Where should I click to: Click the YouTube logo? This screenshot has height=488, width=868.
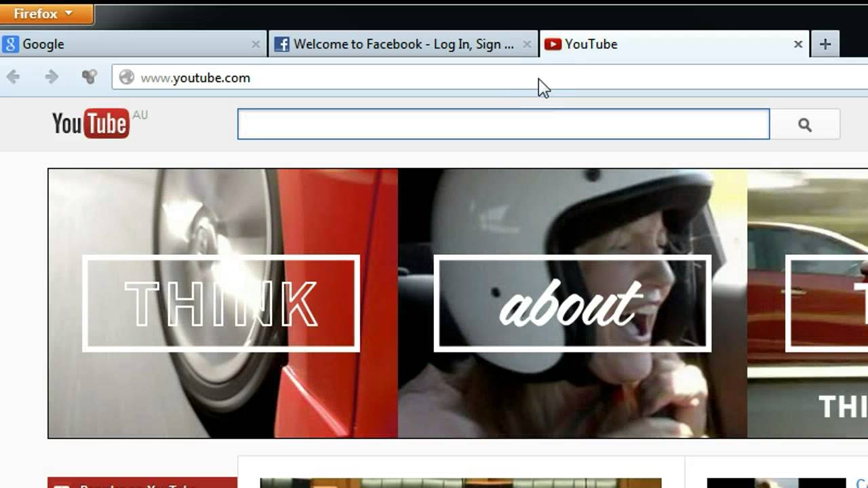tap(91, 123)
